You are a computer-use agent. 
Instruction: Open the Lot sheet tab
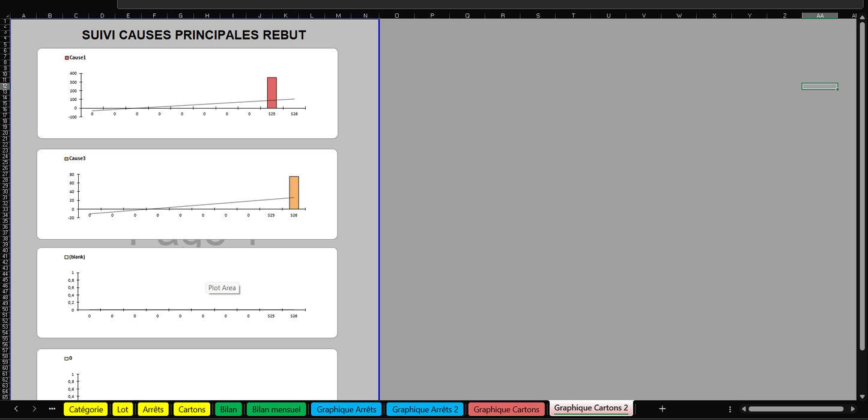point(123,409)
